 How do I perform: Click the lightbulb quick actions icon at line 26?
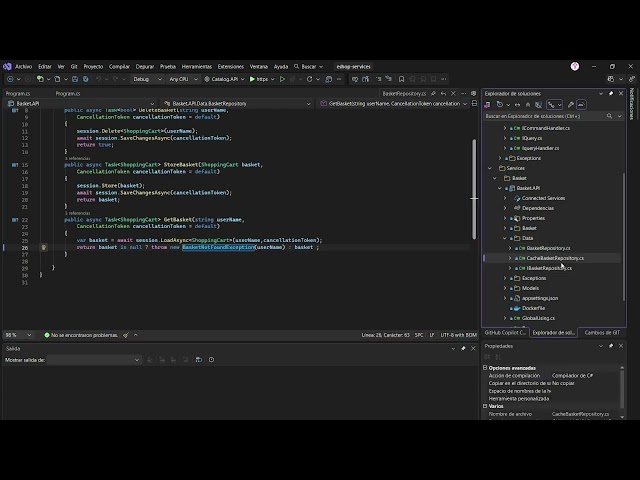pyautogui.click(x=44, y=247)
